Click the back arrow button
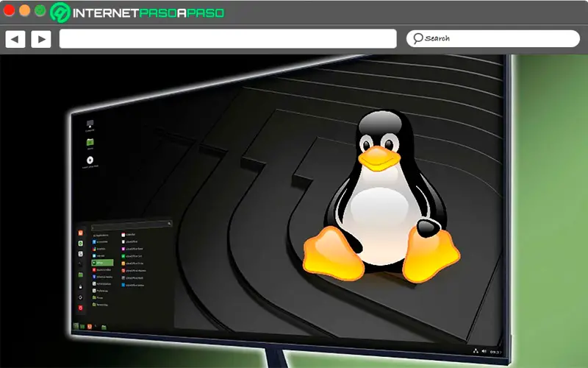This screenshot has width=588, height=368. (15, 39)
